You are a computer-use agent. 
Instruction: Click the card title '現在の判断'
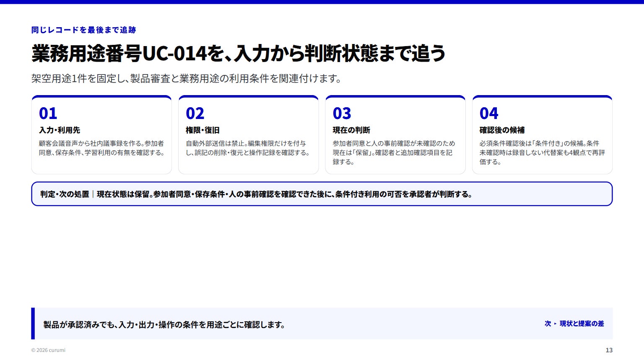pyautogui.click(x=351, y=130)
